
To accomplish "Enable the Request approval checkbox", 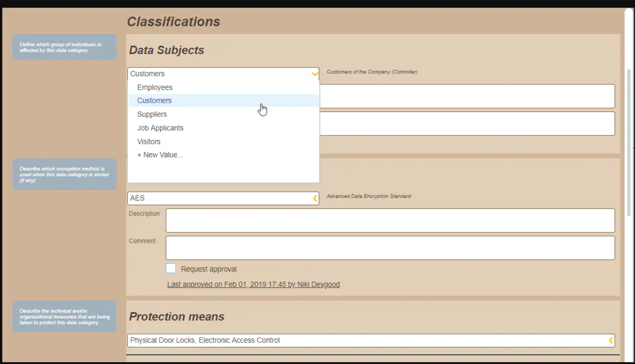I will [170, 268].
